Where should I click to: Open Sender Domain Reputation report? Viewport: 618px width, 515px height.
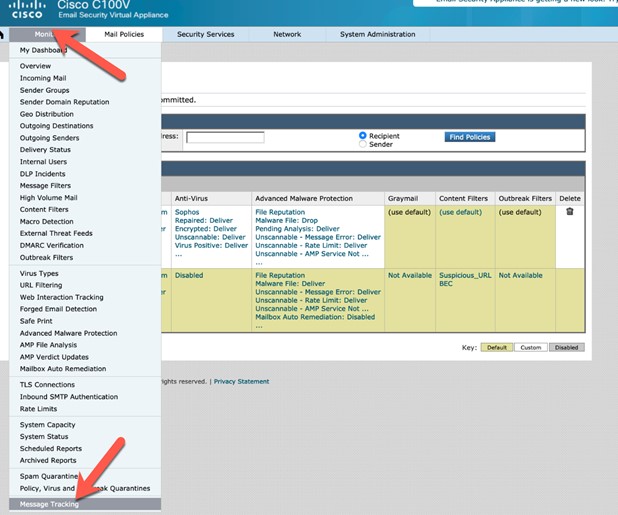click(x=65, y=102)
